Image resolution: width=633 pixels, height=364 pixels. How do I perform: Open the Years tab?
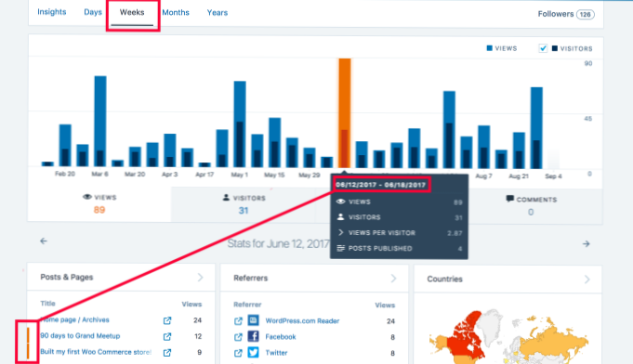(218, 13)
